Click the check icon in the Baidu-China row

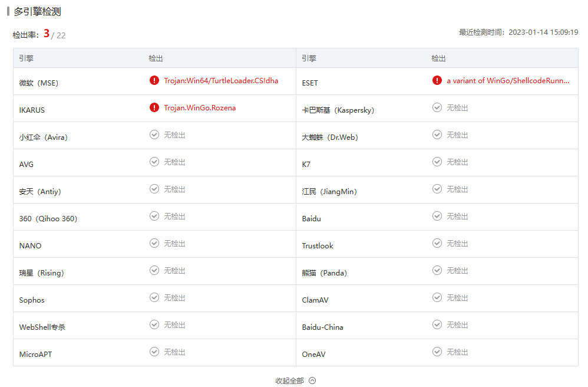[437, 324]
